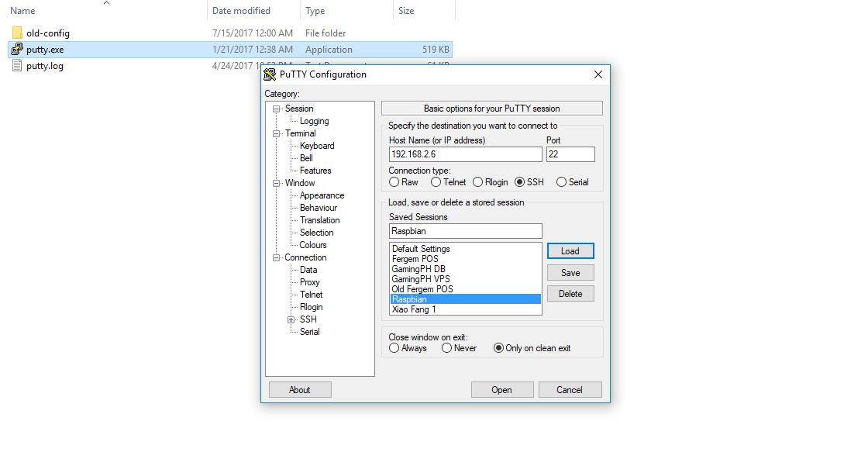The image size is (868, 459).
Task: Click the PuTTY icon in the dialog title bar
Action: click(x=270, y=74)
